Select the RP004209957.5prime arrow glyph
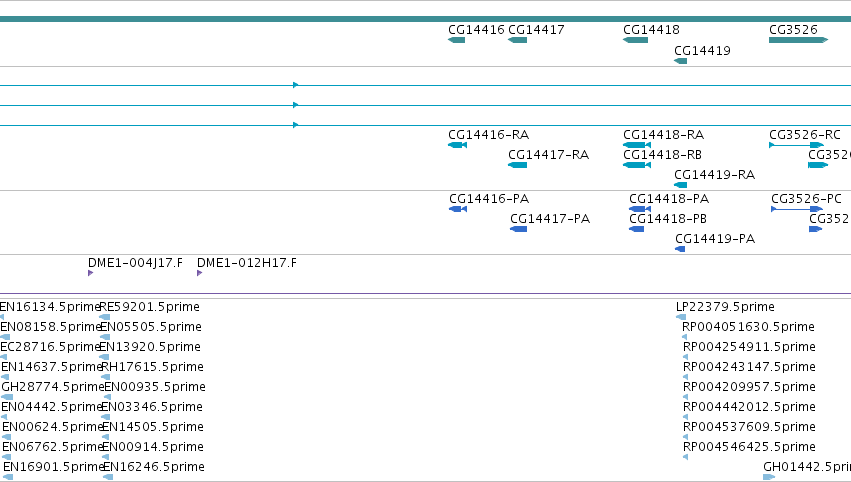Viewport: 851px width, 482px height. coord(685,397)
